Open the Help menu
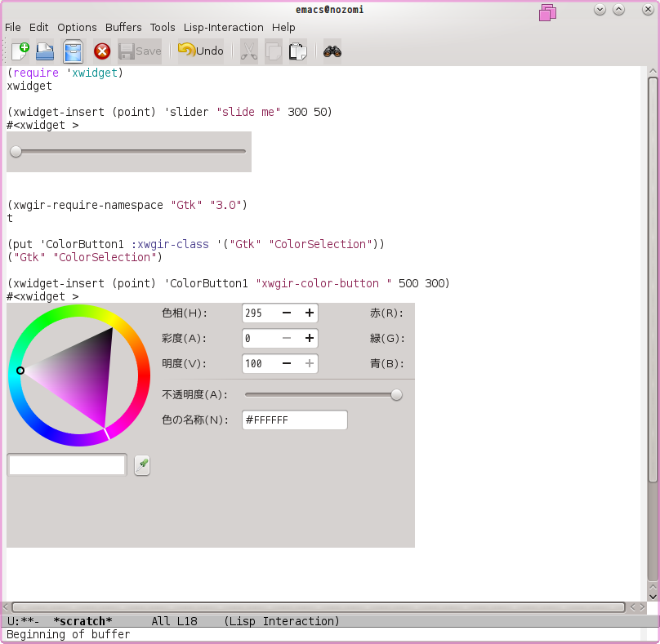Image resolution: width=660 pixels, height=644 pixels. click(x=283, y=27)
